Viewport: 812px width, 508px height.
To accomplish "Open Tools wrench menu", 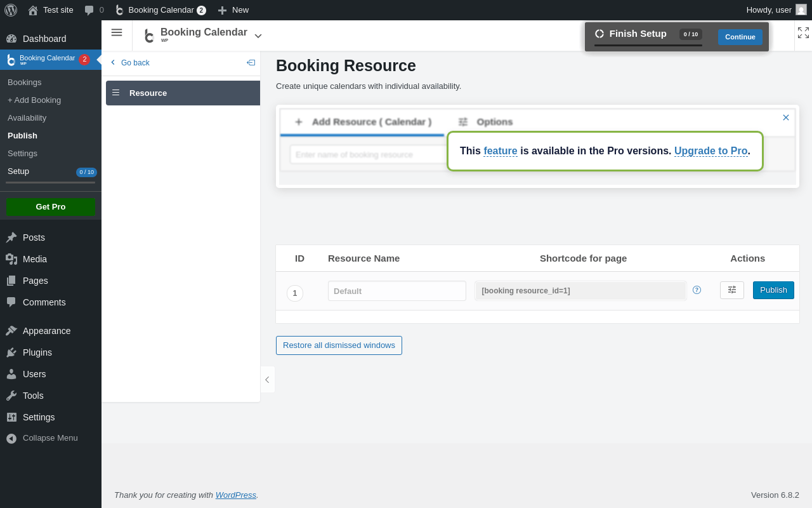I will point(11,396).
